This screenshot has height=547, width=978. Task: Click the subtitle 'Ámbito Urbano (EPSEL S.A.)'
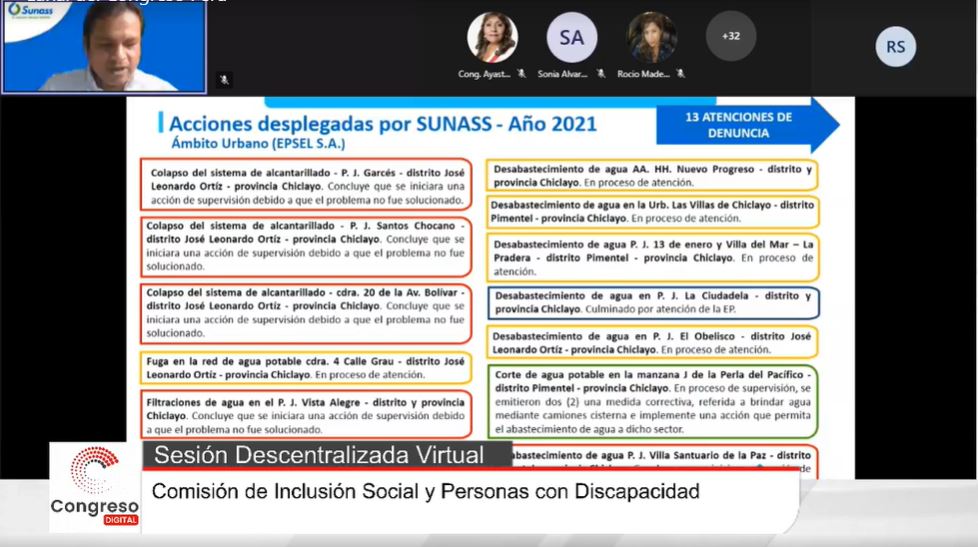[x=258, y=143]
